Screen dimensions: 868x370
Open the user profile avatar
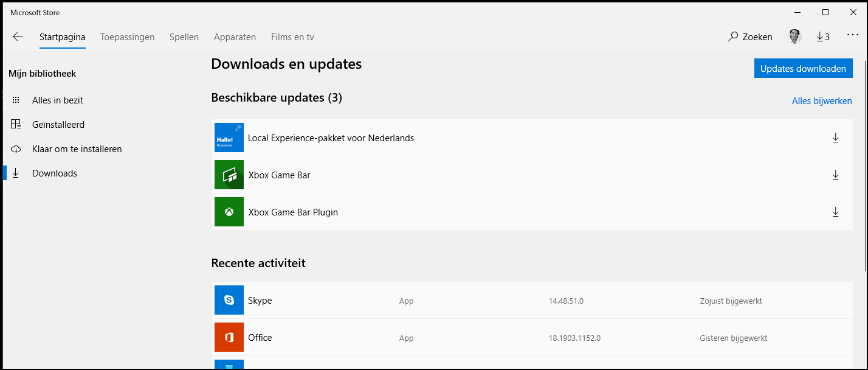(x=795, y=37)
